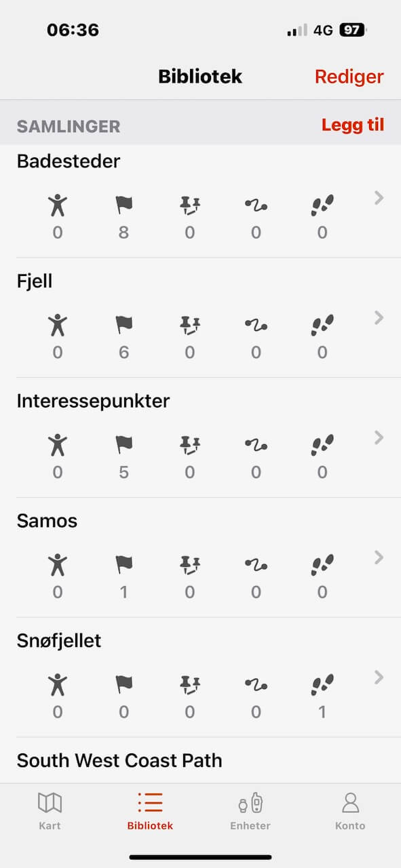Expand the Interessepunkter row chevron
This screenshot has width=401, height=868.
coord(378,437)
